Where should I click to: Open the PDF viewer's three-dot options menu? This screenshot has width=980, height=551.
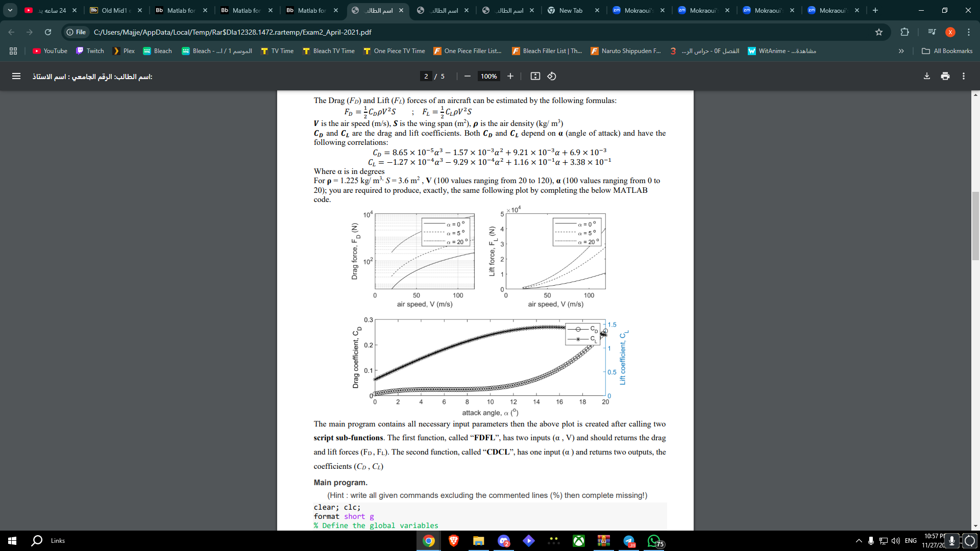click(x=964, y=76)
